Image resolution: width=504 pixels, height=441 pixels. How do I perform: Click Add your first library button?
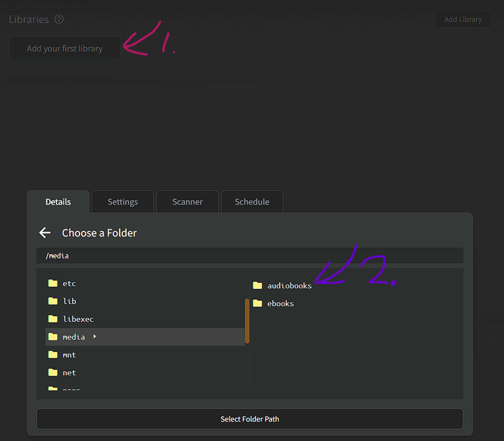(65, 48)
